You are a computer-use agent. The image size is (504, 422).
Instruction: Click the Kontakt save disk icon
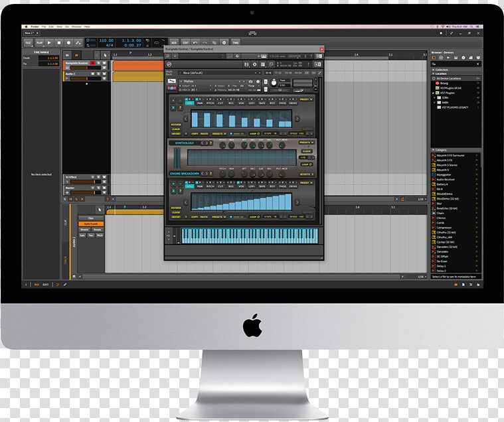(246, 64)
